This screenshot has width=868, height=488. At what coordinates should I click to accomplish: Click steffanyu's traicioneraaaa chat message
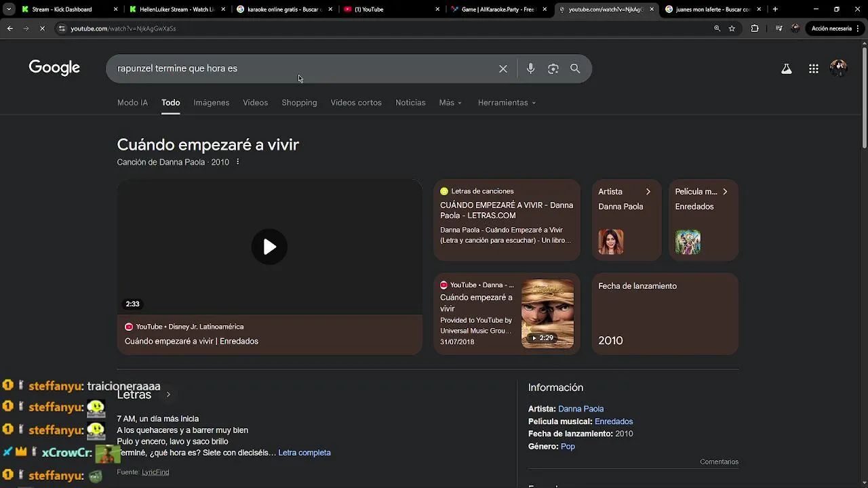click(x=124, y=386)
